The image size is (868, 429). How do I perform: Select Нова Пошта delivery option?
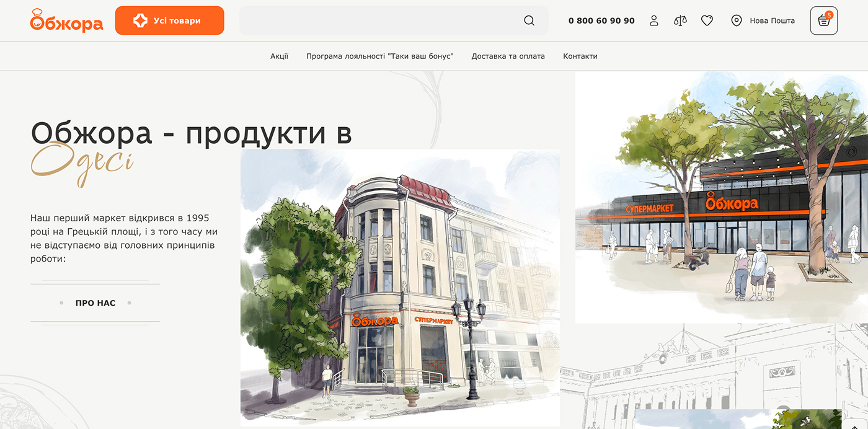tap(772, 20)
